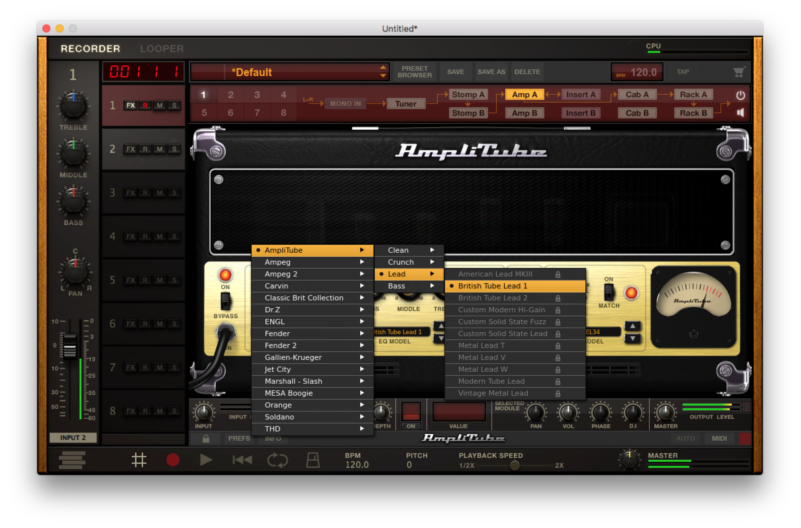Screen dimensions: 801x528
Task: Click the 120.0 BPM tempo field
Action: coord(637,72)
